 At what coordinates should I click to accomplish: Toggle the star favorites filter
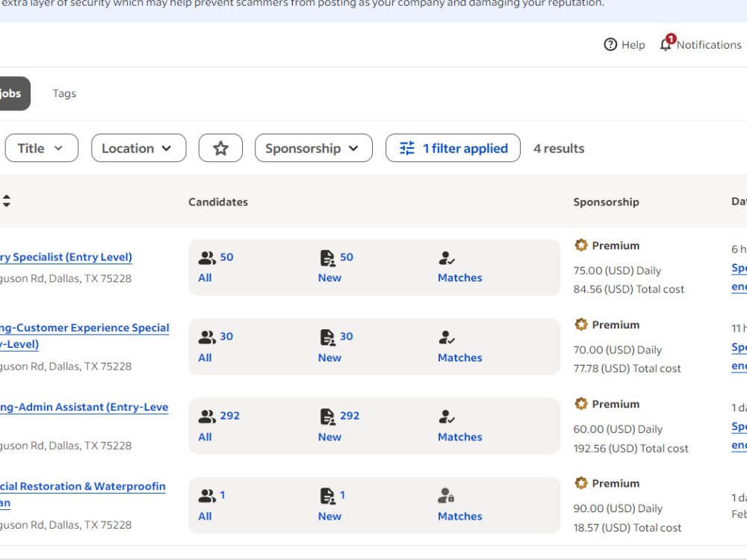pyautogui.click(x=220, y=148)
